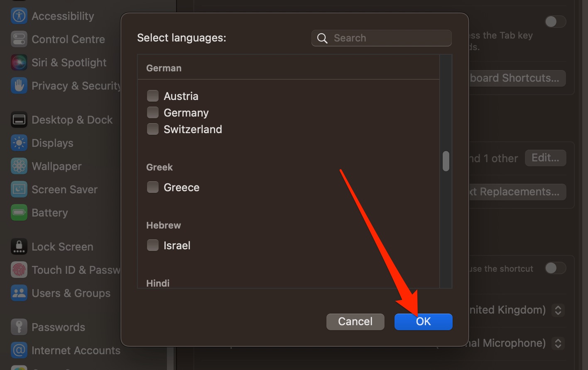The image size is (588, 370).
Task: Cancel the language selection dialog
Action: tap(355, 321)
